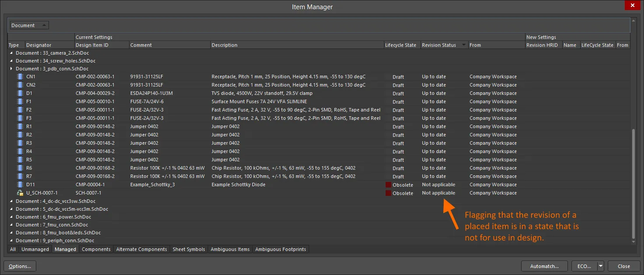Click the component icon for R2
This screenshot has height=275, width=644.
(x=20, y=135)
